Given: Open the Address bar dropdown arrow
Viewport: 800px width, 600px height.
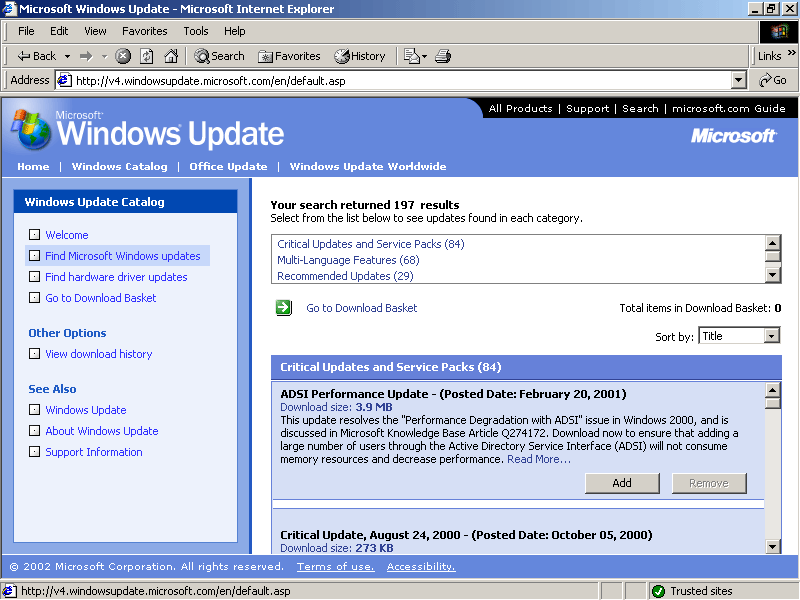Looking at the screenshot, I should click(x=739, y=80).
